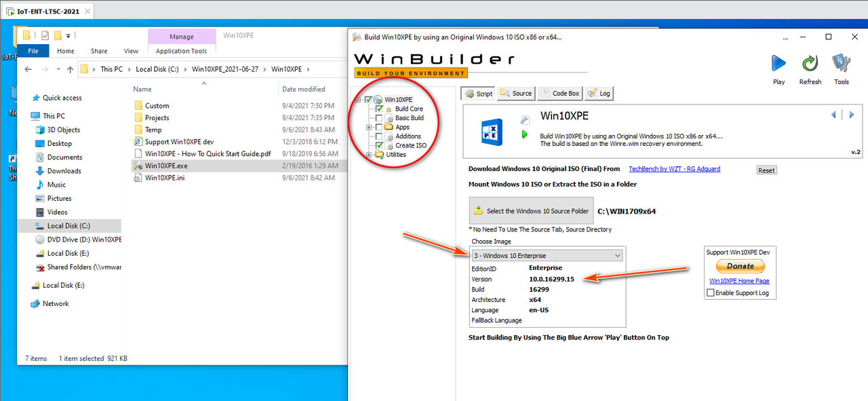Click the green run arrow beside Win10XPE logo
The width and height of the screenshot is (868, 401).
[x=525, y=134]
